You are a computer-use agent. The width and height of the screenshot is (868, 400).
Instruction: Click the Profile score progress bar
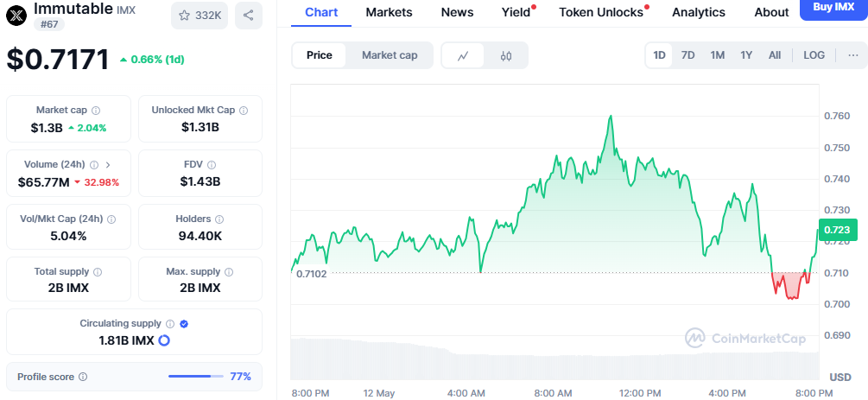pos(196,377)
